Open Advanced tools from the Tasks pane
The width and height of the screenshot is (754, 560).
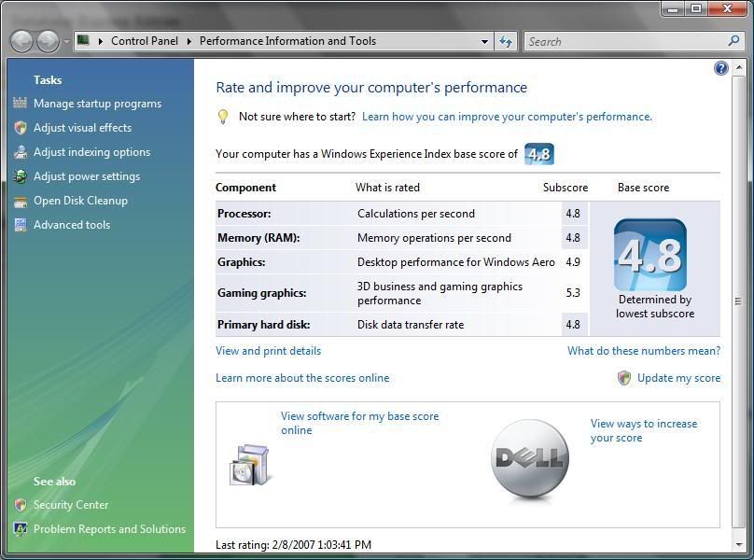click(x=72, y=225)
